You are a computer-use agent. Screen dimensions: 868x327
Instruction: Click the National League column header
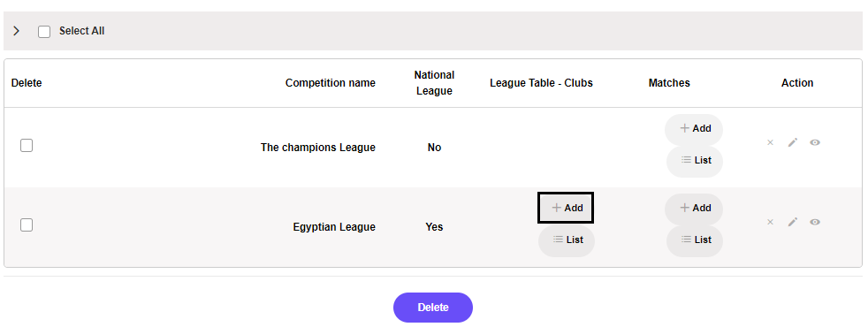pyautogui.click(x=434, y=83)
